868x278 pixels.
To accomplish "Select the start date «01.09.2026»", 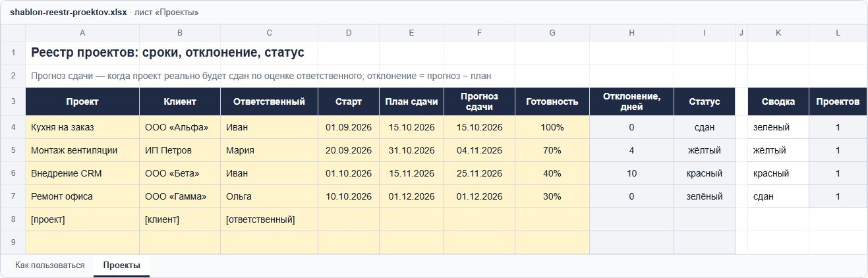I will 349,127.
